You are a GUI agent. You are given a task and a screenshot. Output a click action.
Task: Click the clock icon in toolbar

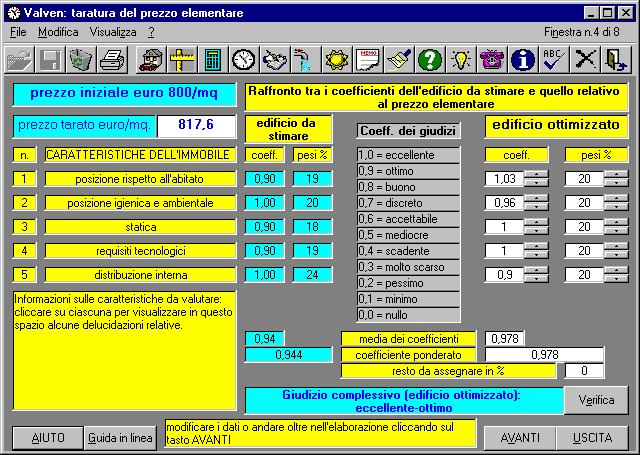pyautogui.click(x=242, y=60)
